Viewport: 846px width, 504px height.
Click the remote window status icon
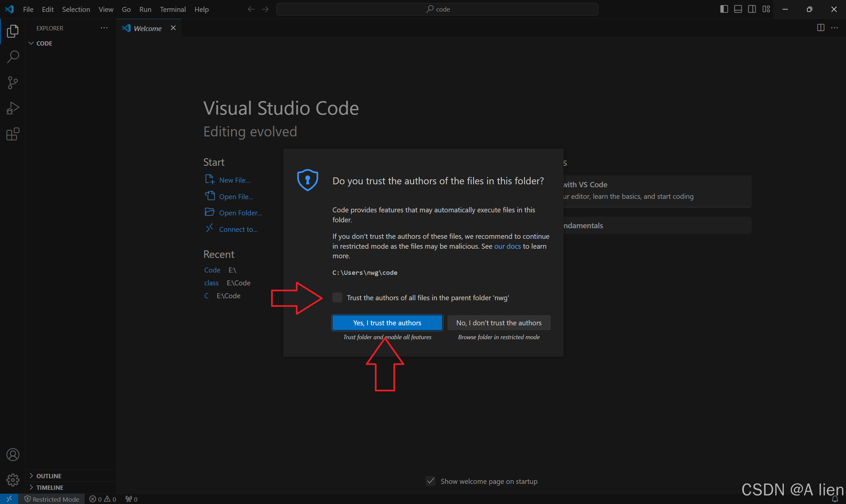click(x=9, y=499)
